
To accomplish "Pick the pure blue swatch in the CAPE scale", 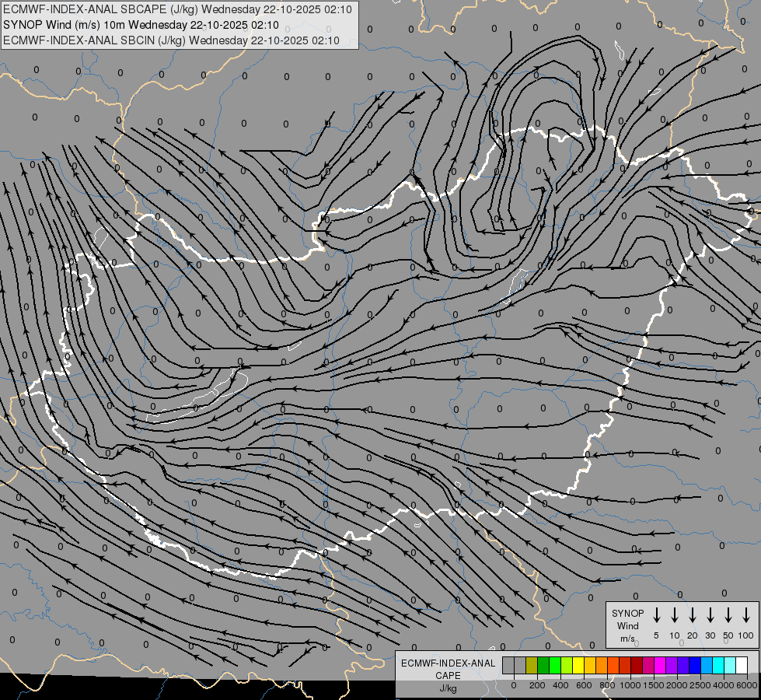I will pos(695,665).
